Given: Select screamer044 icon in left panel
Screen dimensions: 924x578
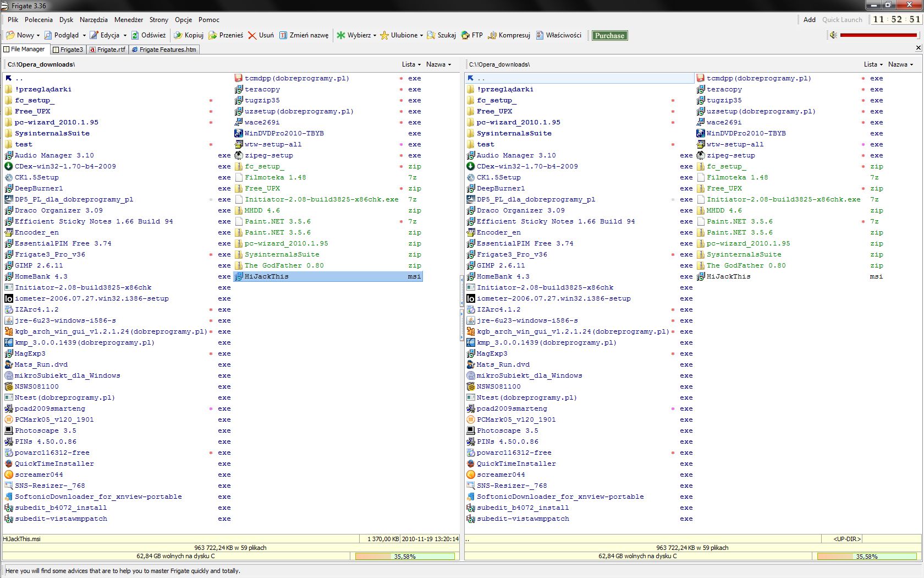Looking at the screenshot, I should [8, 475].
